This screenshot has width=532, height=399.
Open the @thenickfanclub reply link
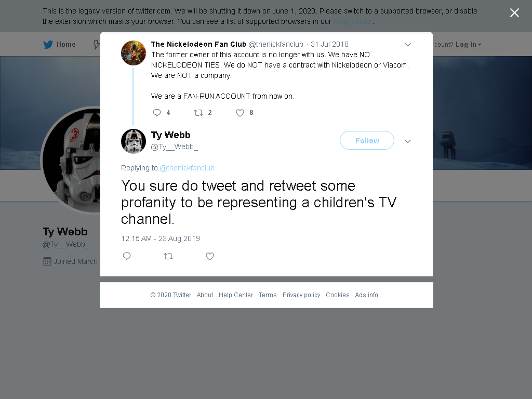[x=187, y=168]
